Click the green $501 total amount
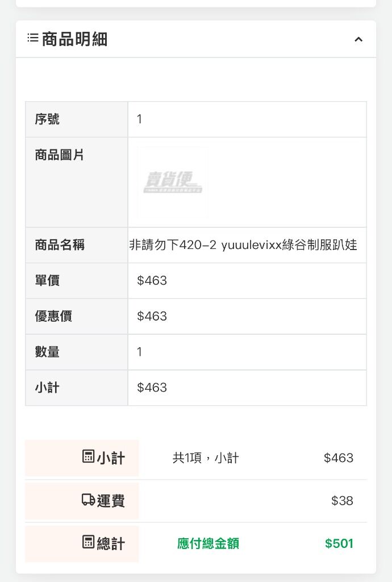The height and width of the screenshot is (582, 392). [x=339, y=543]
